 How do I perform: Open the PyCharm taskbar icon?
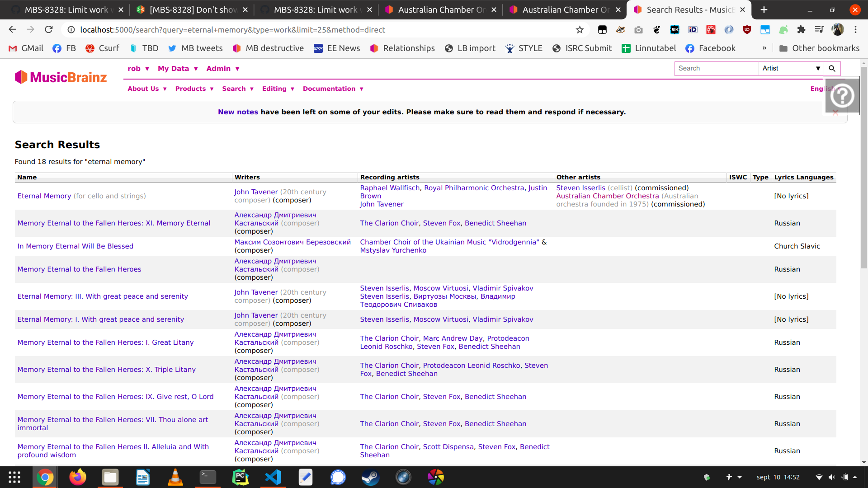241,477
